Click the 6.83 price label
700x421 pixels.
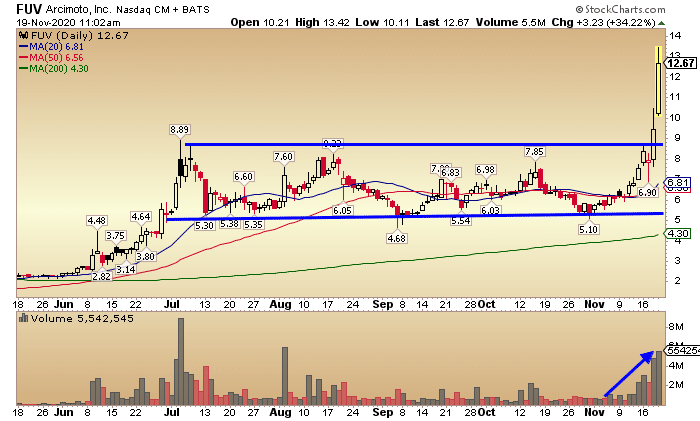[450, 172]
